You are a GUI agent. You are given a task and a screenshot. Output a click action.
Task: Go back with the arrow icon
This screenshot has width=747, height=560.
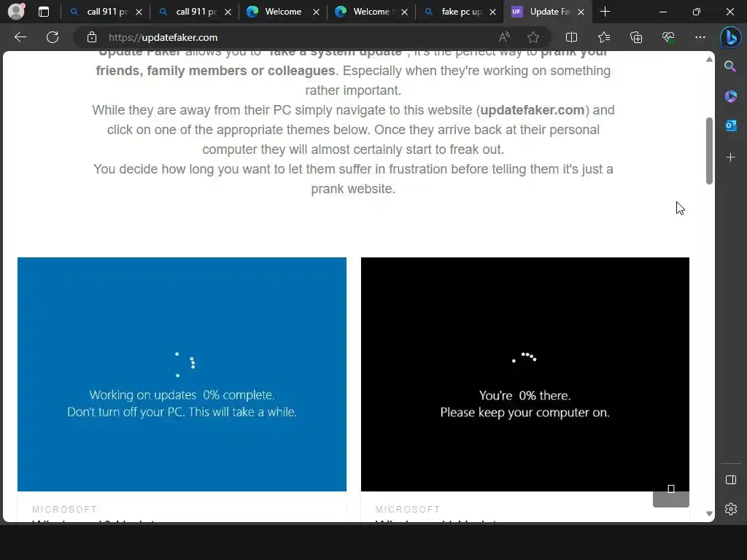click(20, 37)
